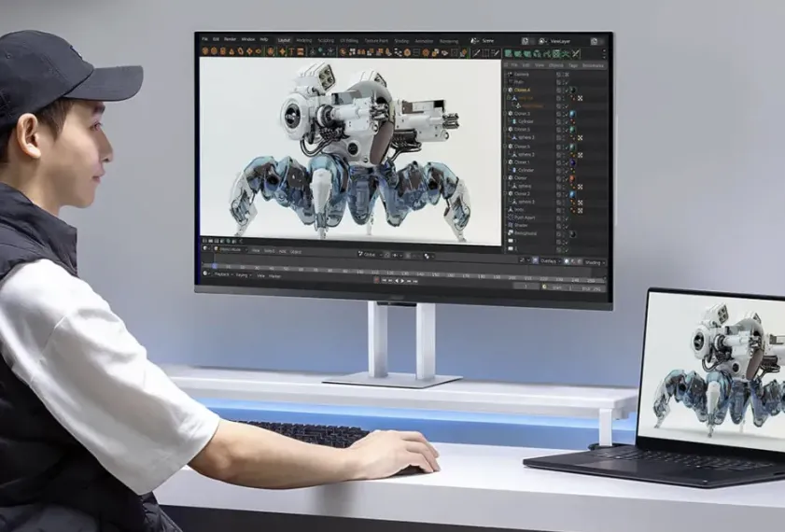Open the Object Mode dropdown
The height and width of the screenshot is (532, 785).
(229, 250)
